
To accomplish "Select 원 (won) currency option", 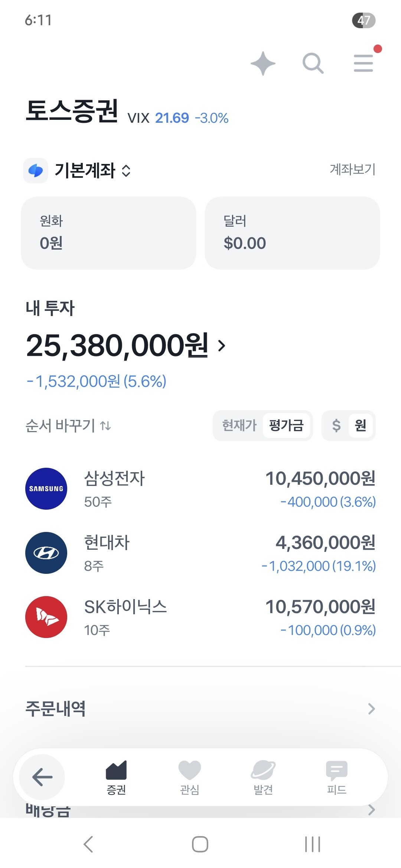I will 360,425.
